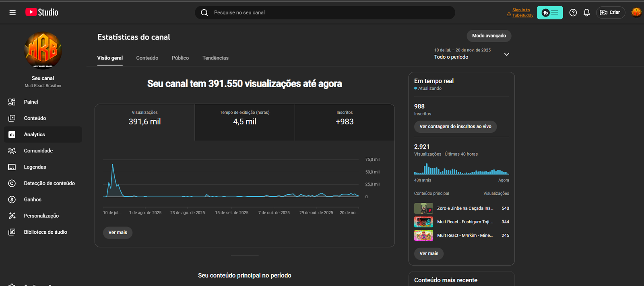Open Biblioteca de áudio
This screenshot has width=644, height=286.
click(45, 232)
